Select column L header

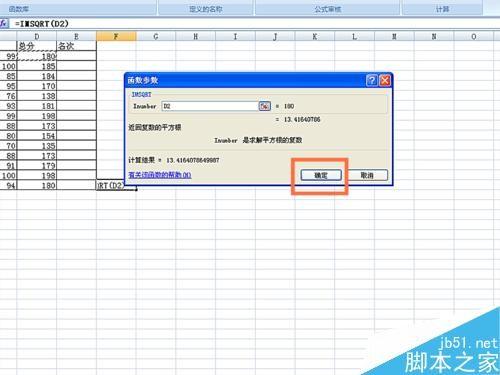[354, 36]
